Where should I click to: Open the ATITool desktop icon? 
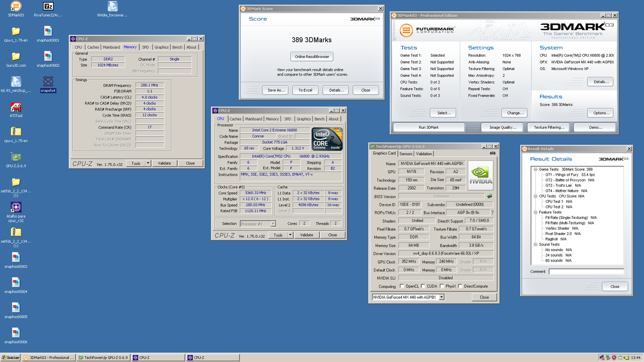(x=16, y=108)
